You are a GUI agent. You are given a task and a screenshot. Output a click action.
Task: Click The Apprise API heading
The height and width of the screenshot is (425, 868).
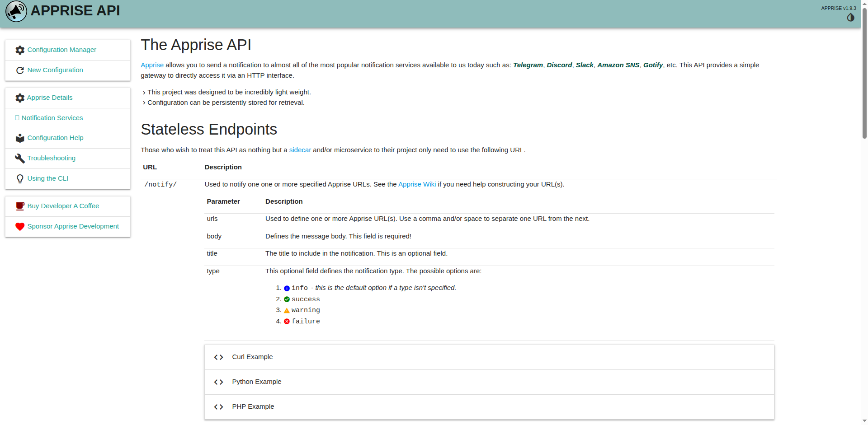(x=196, y=45)
